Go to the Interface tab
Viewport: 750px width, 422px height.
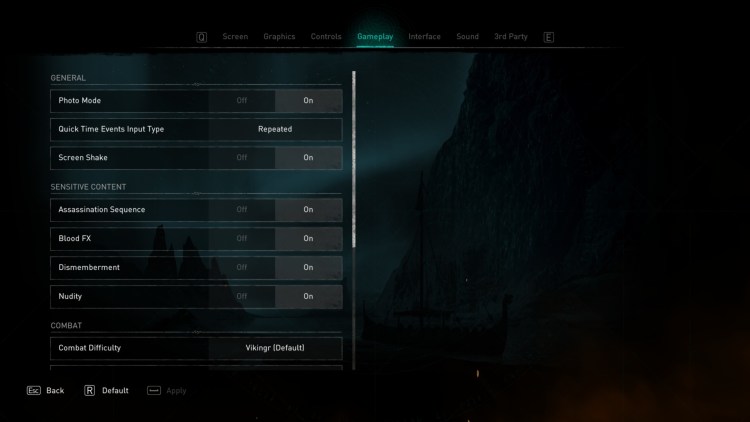point(424,36)
